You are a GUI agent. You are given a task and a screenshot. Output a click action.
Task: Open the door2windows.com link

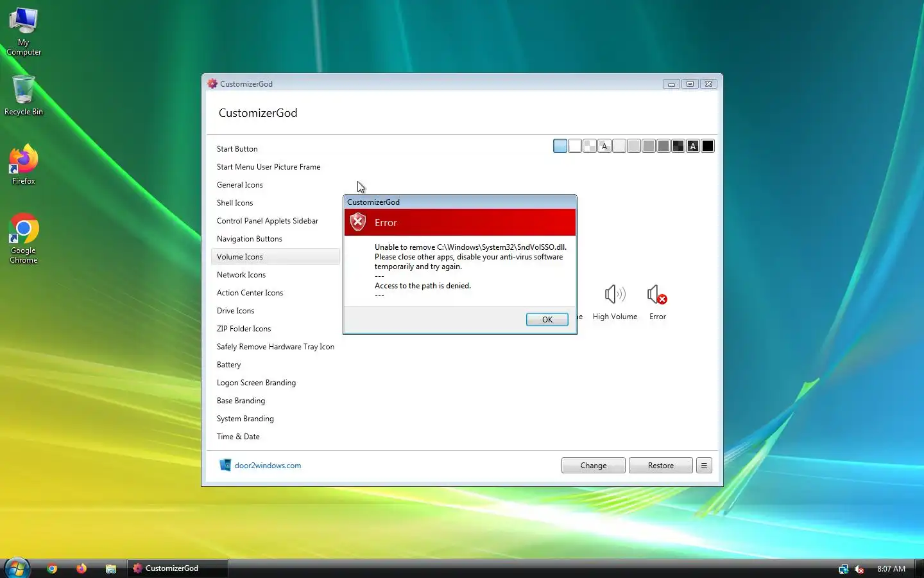pyautogui.click(x=268, y=466)
